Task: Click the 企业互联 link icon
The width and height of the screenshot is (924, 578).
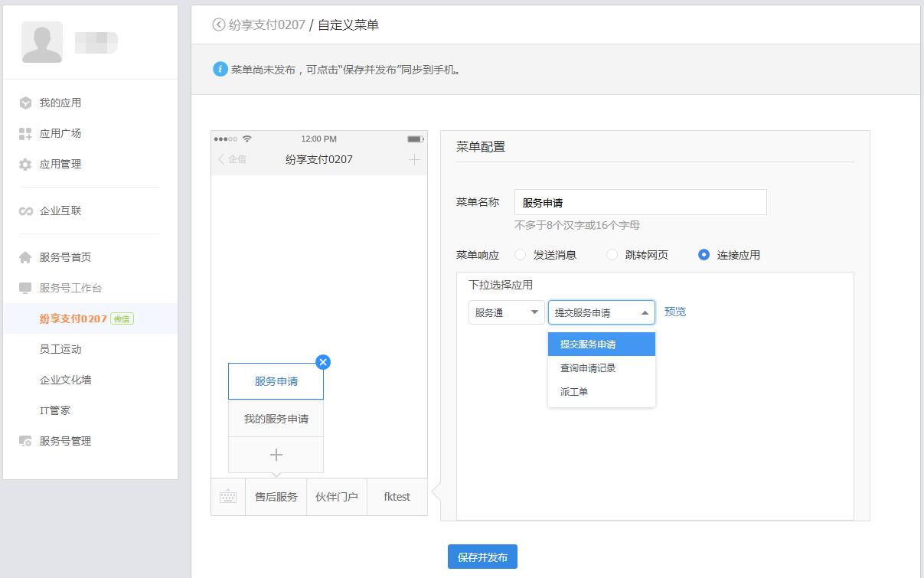Action: tap(25, 211)
